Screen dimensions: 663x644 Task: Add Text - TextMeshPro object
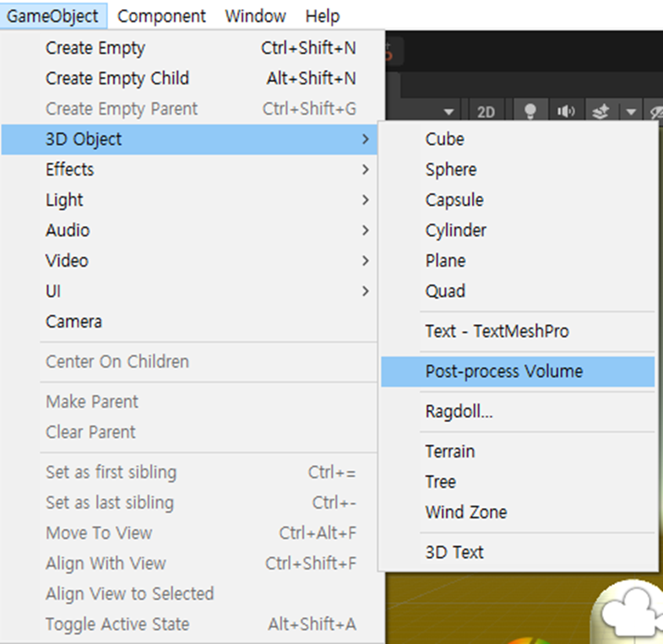(x=518, y=332)
